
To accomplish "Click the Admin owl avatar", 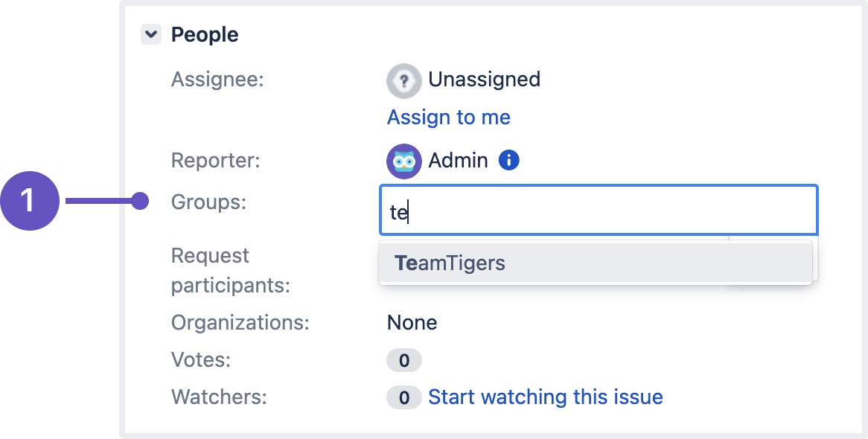I will (x=404, y=161).
